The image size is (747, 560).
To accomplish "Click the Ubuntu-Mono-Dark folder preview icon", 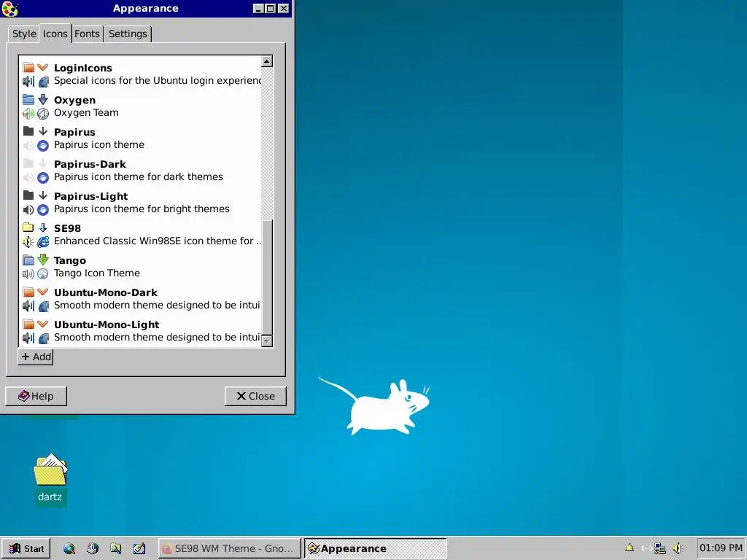I will [28, 292].
